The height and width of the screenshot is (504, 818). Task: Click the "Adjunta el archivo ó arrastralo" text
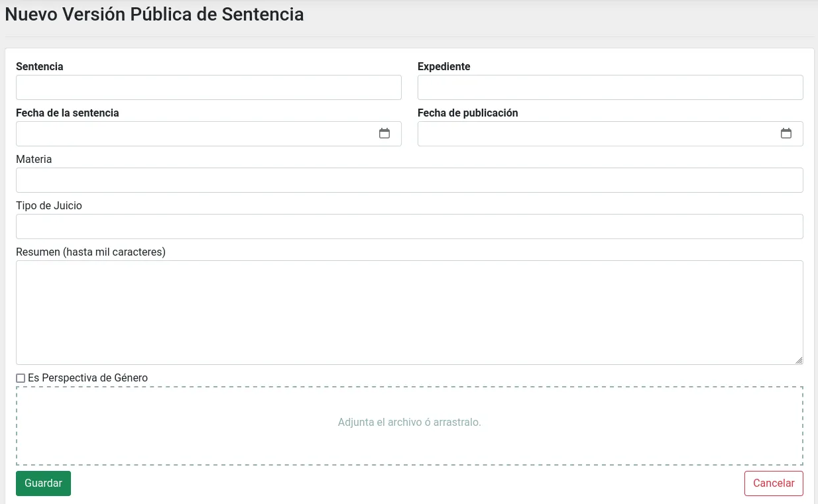410,422
